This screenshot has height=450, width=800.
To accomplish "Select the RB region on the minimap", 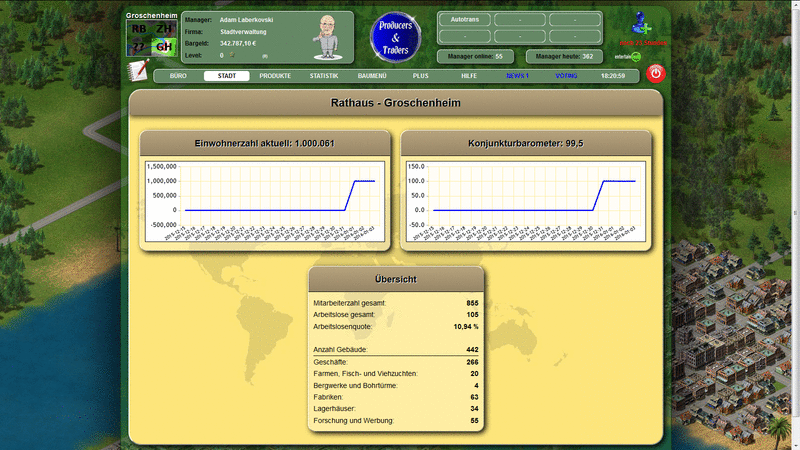I will point(139,29).
